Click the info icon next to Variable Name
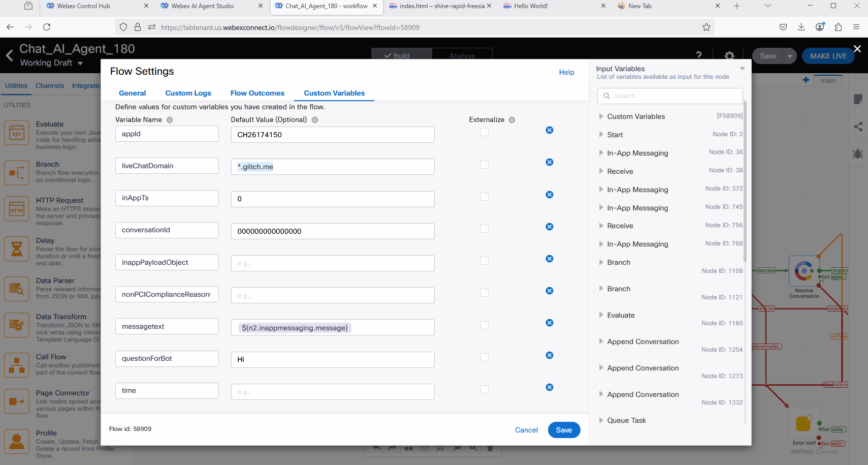Image resolution: width=868 pixels, height=465 pixels. click(170, 120)
